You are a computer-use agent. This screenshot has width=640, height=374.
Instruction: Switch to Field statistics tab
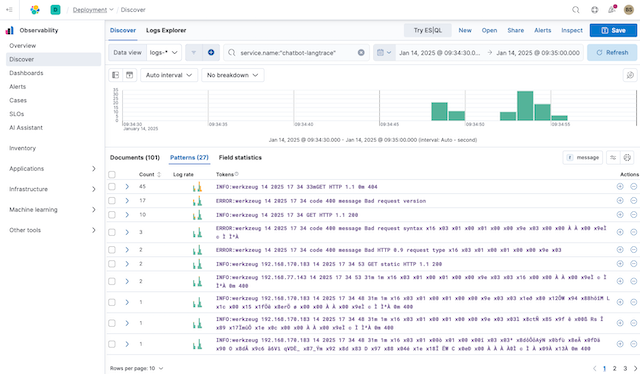(240, 157)
